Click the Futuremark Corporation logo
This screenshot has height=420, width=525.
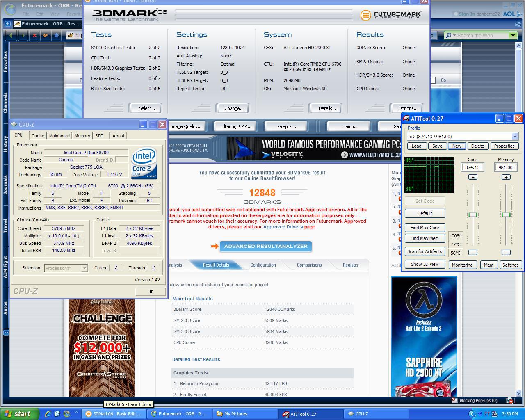[390, 15]
